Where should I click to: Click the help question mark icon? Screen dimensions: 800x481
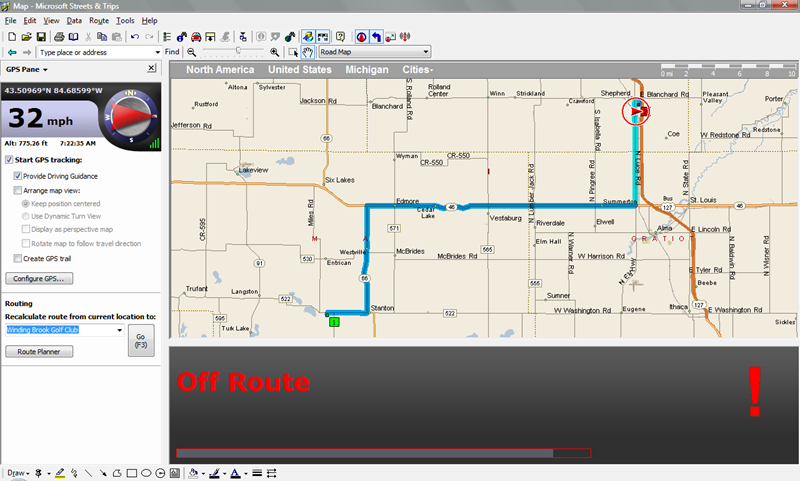(340, 37)
